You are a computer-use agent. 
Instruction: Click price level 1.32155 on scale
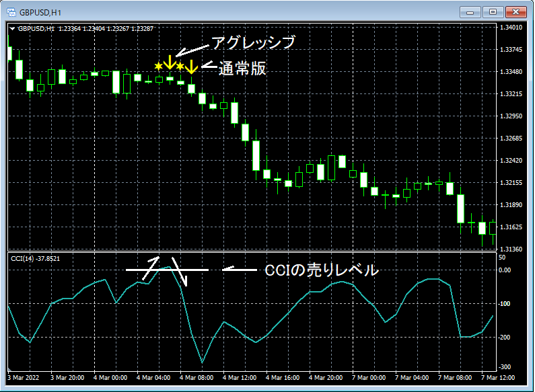click(x=511, y=183)
